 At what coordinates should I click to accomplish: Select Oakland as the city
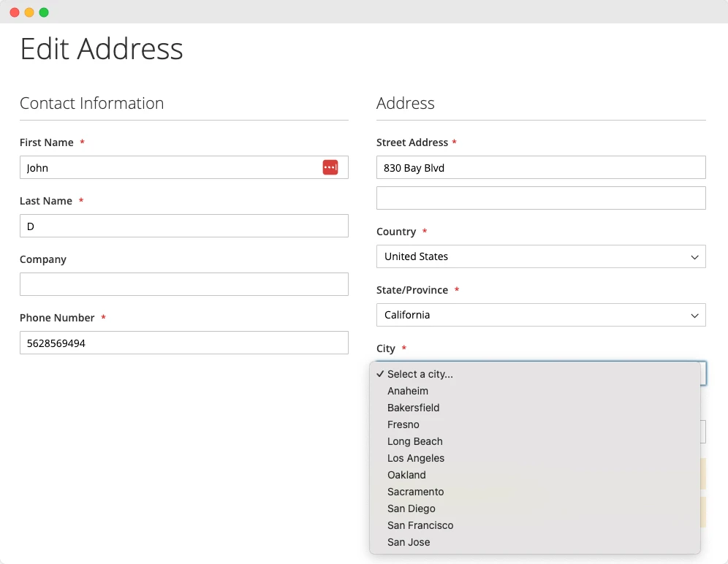pos(406,475)
